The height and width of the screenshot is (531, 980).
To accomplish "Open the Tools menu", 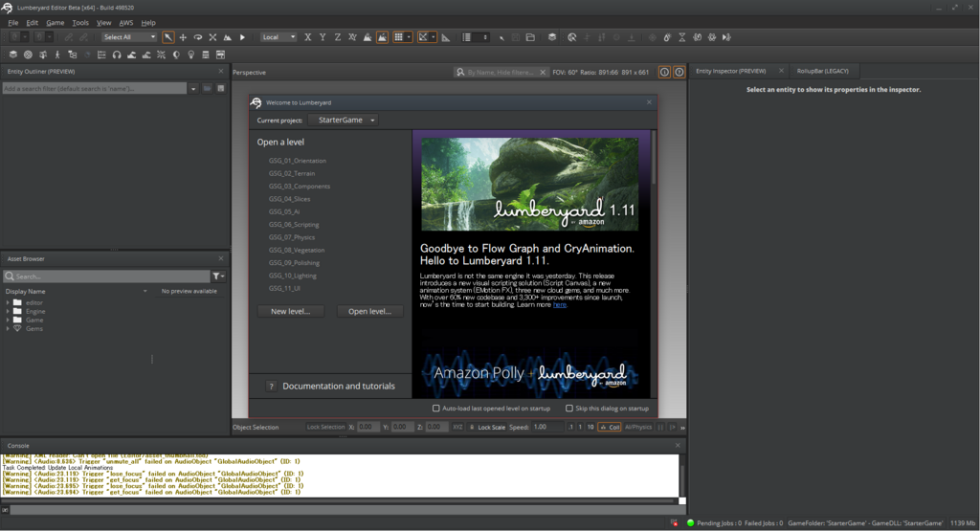I will pos(80,22).
